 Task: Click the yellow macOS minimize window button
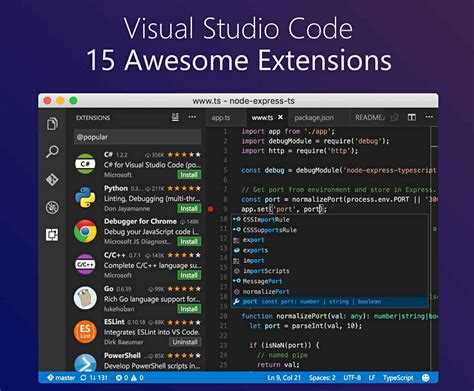(x=60, y=101)
